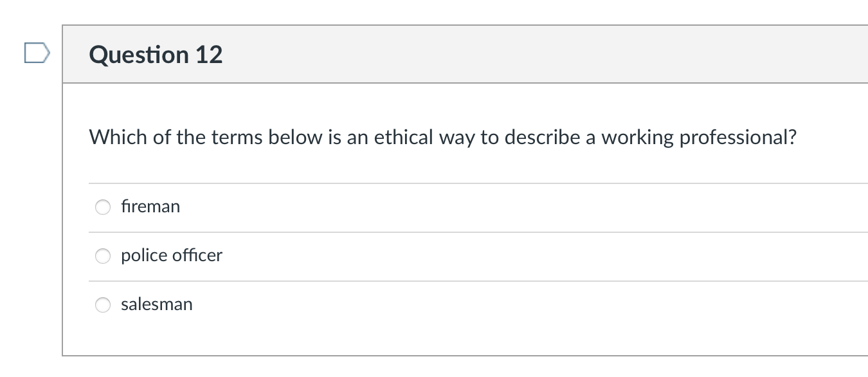Click the unselected circle beside fireman
Viewport: 868px width, 377px height.
pos(103,207)
